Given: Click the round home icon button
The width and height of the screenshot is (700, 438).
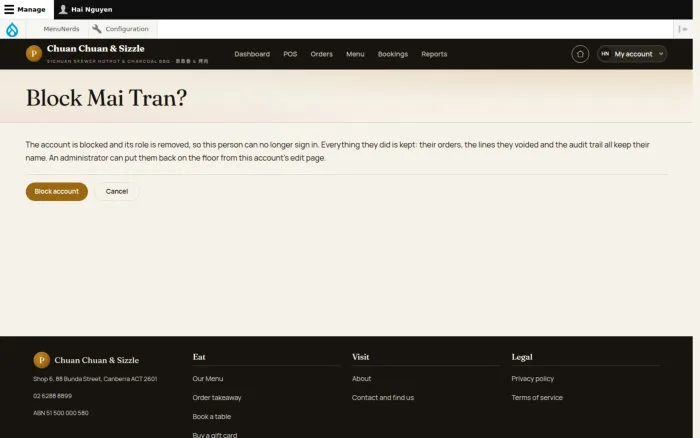Looking at the screenshot, I should point(580,54).
